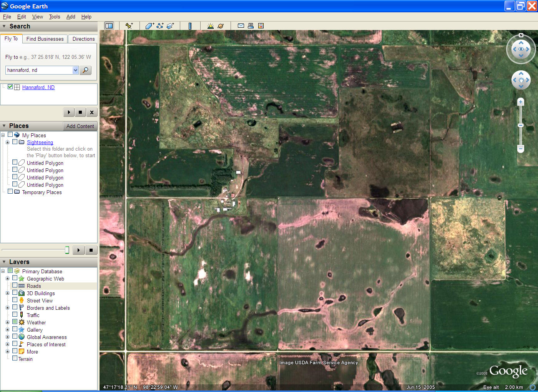The image size is (538, 392).
Task: Print the current view
Action: [251, 26]
